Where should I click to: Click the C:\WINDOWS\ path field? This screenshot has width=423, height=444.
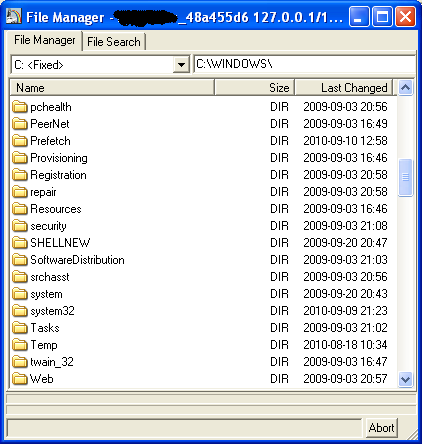pos(305,64)
